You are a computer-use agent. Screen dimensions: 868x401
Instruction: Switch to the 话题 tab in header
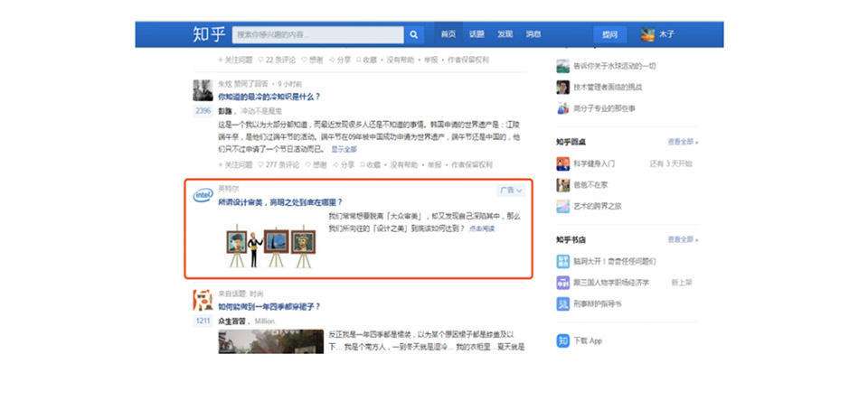pyautogui.click(x=476, y=34)
